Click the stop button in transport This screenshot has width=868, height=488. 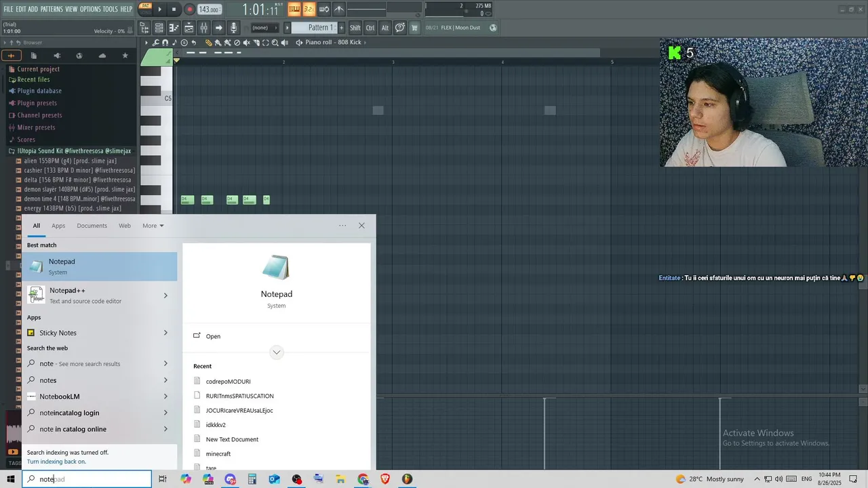click(174, 9)
